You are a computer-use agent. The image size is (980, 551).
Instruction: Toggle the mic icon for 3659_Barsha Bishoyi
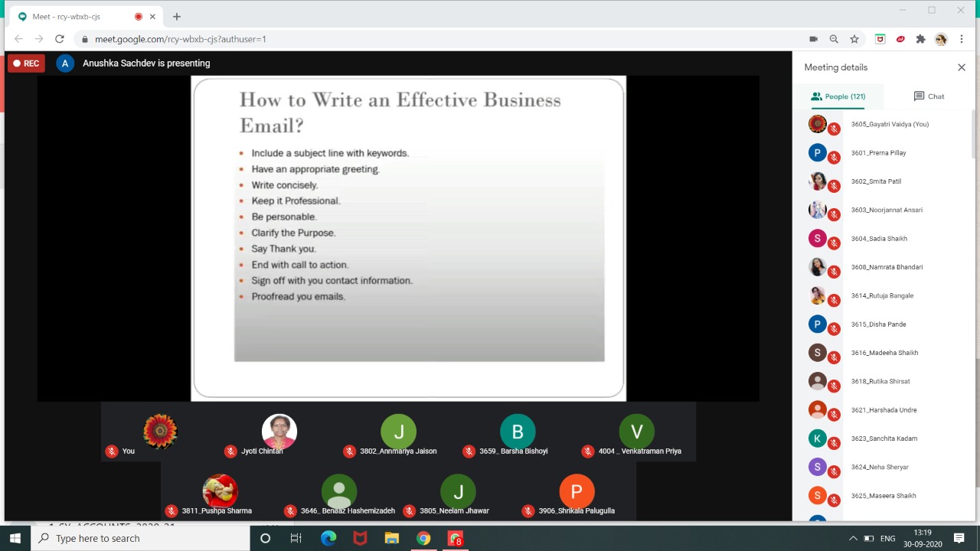click(469, 451)
